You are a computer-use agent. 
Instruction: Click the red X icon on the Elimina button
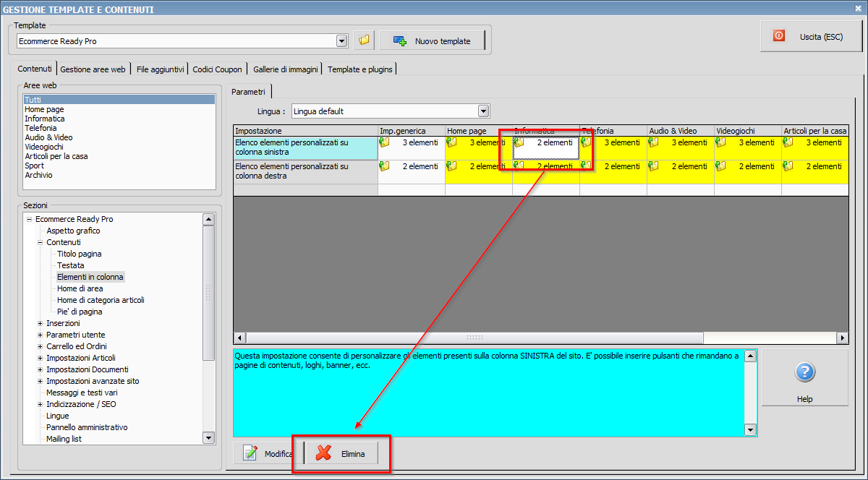[323, 453]
